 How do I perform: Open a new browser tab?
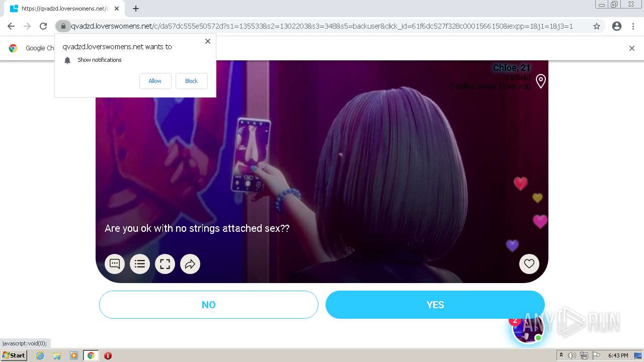coord(136,9)
